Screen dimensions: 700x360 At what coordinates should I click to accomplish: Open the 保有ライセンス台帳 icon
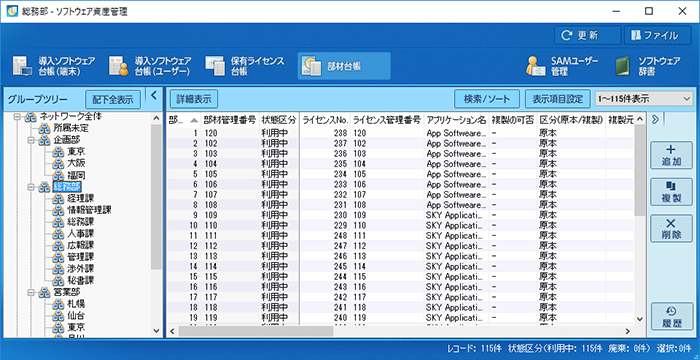click(x=216, y=66)
